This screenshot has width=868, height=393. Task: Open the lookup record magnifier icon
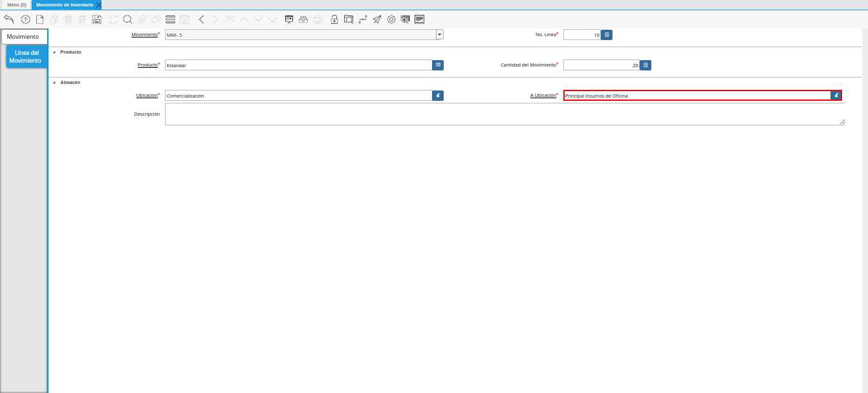(x=127, y=19)
